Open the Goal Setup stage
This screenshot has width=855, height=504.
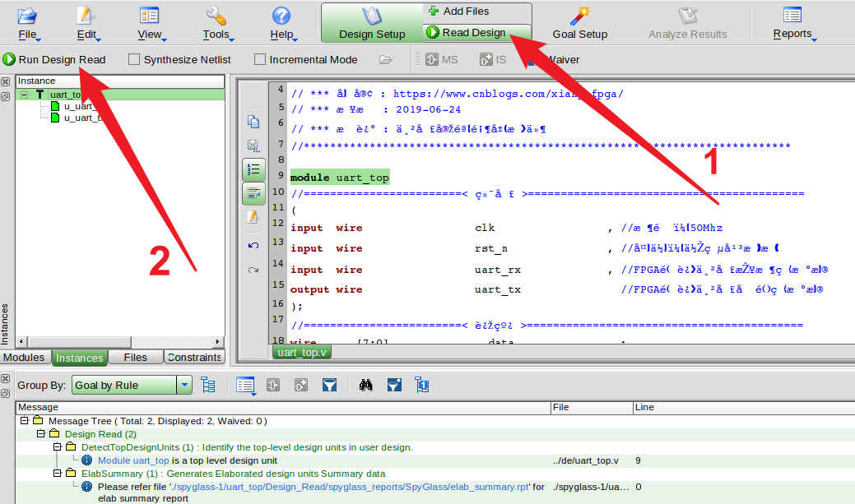tap(580, 23)
